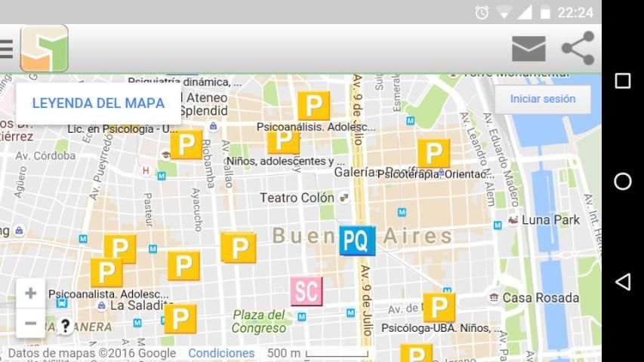Screen dimensions: 644x362
Task: Open the hamburger menu
Action: pyautogui.click(x=6, y=49)
